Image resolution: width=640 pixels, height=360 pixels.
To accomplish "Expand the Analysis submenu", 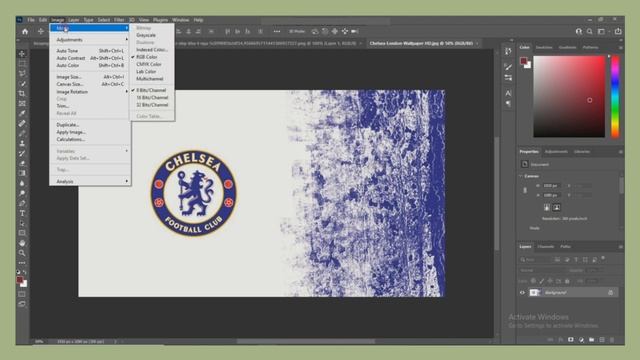I will [x=90, y=181].
